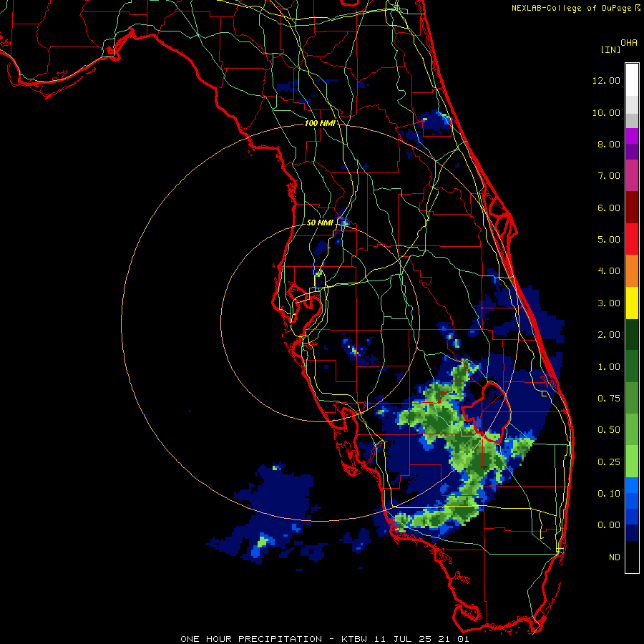The width and height of the screenshot is (644, 644).
Task: Pick the white swatch at legend top
Action: 632,80
